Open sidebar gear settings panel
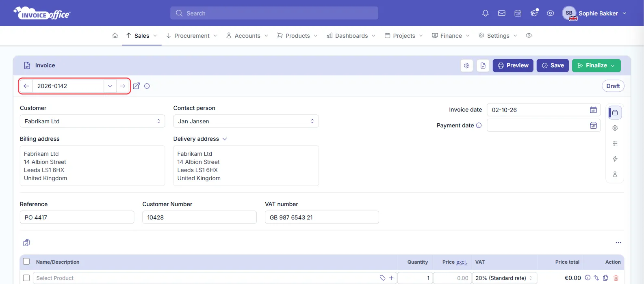Viewport: 644px width, 284px height. click(615, 128)
